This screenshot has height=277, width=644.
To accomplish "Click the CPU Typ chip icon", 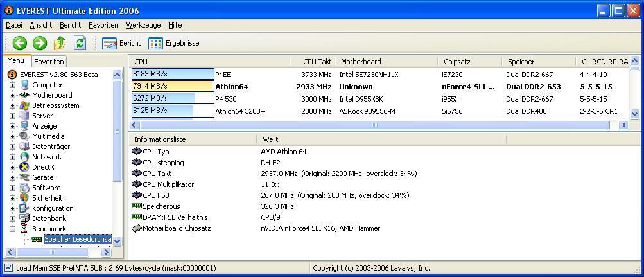I will tap(136, 152).
